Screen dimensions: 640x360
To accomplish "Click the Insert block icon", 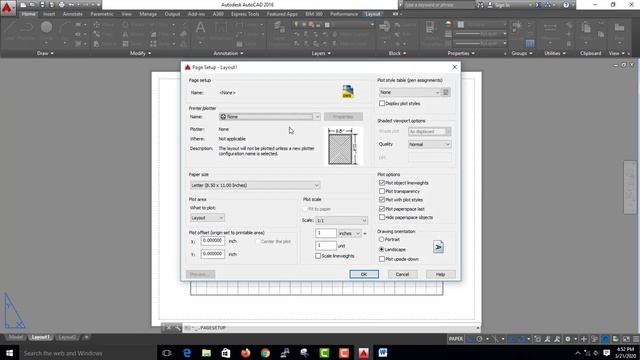I will (x=384, y=27).
